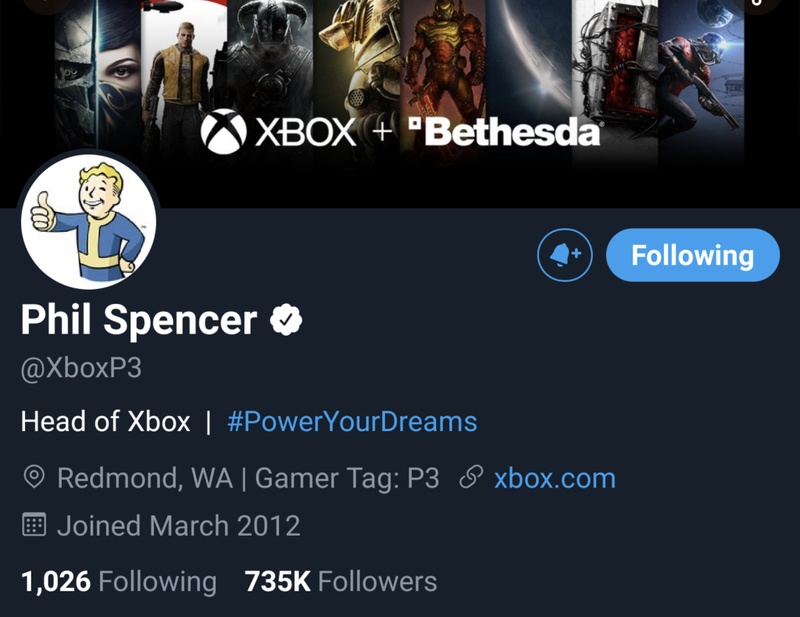800x617 pixels.
Task: Click the Phil Spencer display name
Action: [x=139, y=320]
